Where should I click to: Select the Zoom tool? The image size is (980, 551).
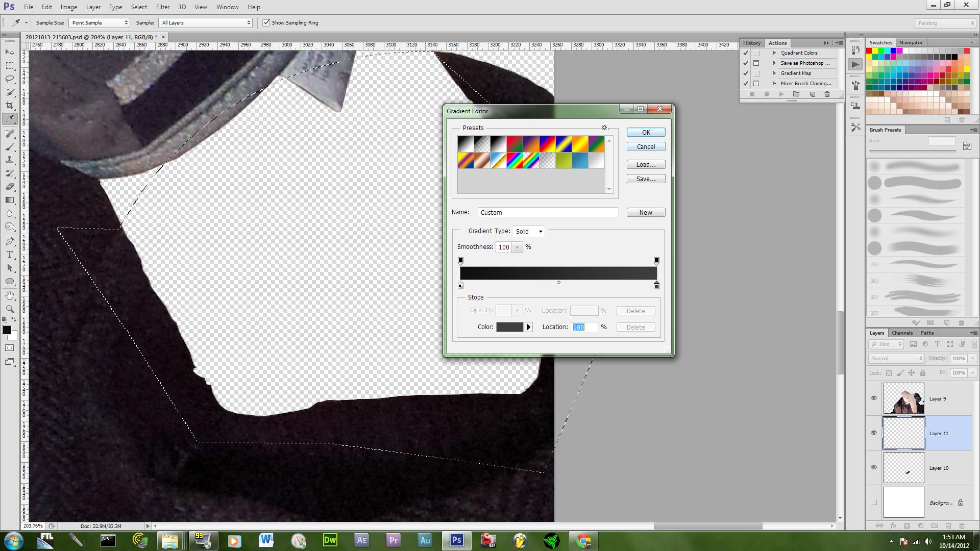pyautogui.click(x=10, y=309)
